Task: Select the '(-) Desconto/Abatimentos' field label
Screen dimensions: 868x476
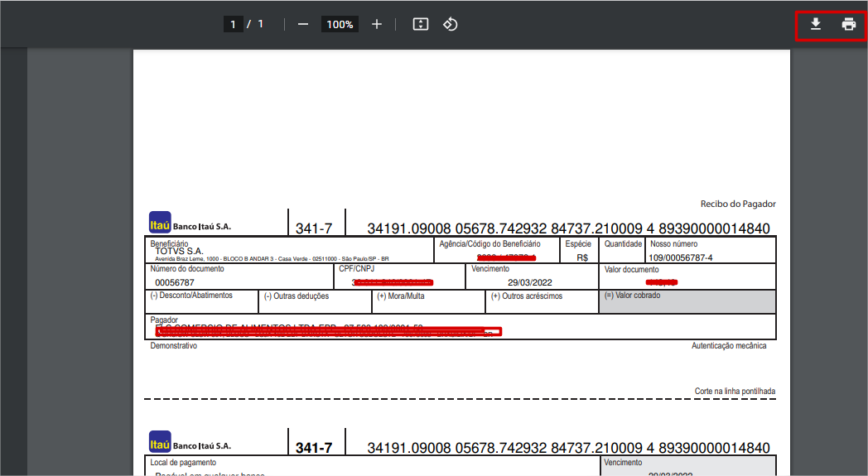Action: point(191,295)
